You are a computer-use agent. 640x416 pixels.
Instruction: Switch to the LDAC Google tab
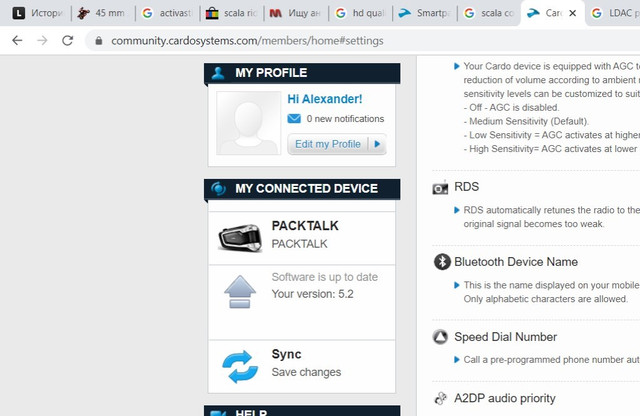tap(616, 13)
